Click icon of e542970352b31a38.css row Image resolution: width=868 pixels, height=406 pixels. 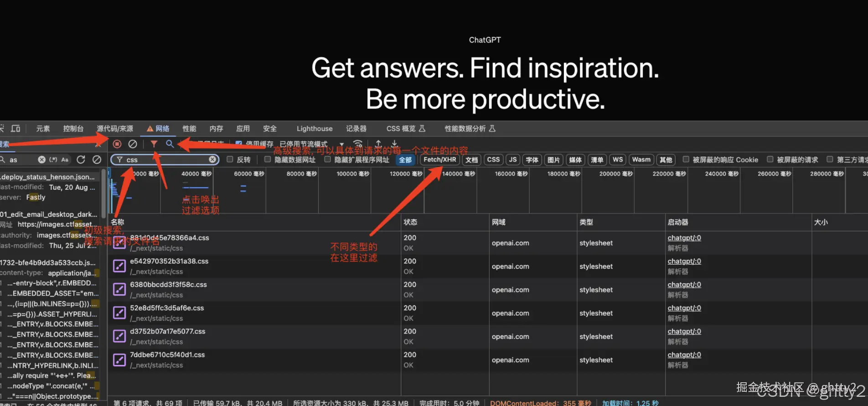119,266
